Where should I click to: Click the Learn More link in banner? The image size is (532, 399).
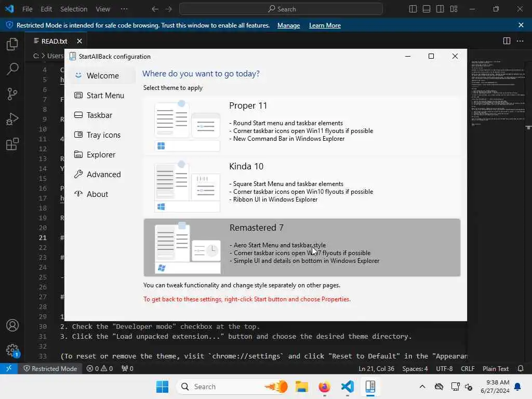(x=325, y=25)
